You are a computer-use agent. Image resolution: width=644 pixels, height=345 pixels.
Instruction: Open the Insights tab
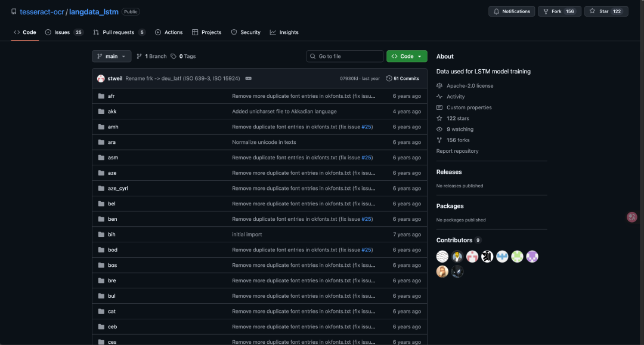point(284,32)
